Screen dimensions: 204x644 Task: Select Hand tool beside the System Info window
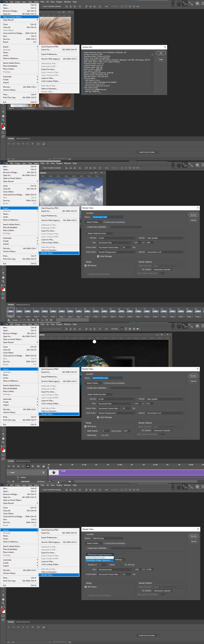(x=3, y=116)
